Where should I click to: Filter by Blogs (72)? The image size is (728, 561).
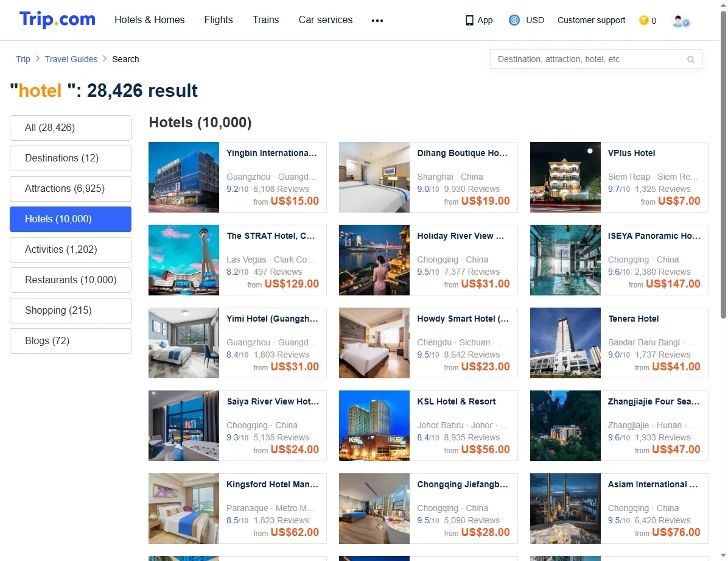tap(71, 340)
